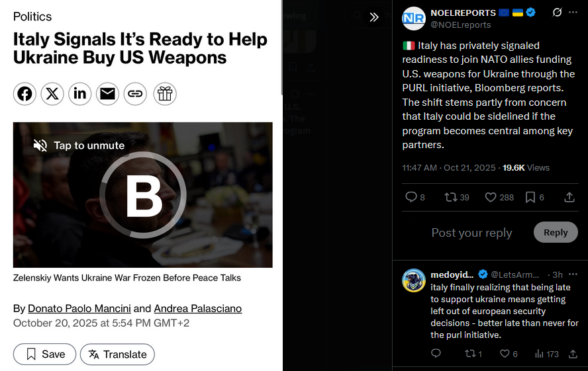
Task: Share article on LinkedIn icon
Action: pyautogui.click(x=80, y=94)
